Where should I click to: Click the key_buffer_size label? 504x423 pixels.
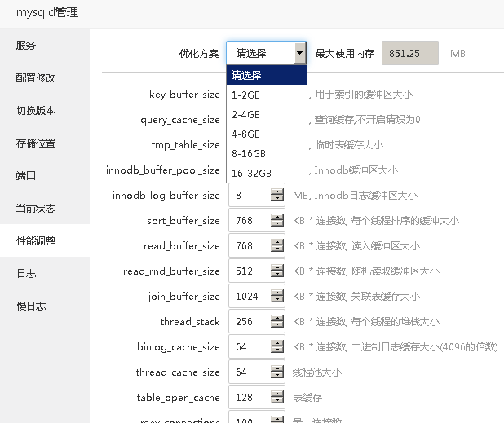point(184,95)
